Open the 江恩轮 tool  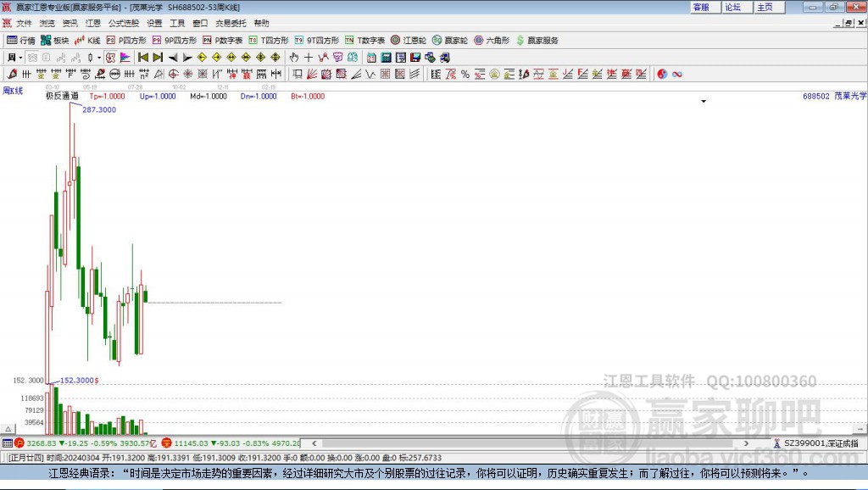pyautogui.click(x=409, y=41)
